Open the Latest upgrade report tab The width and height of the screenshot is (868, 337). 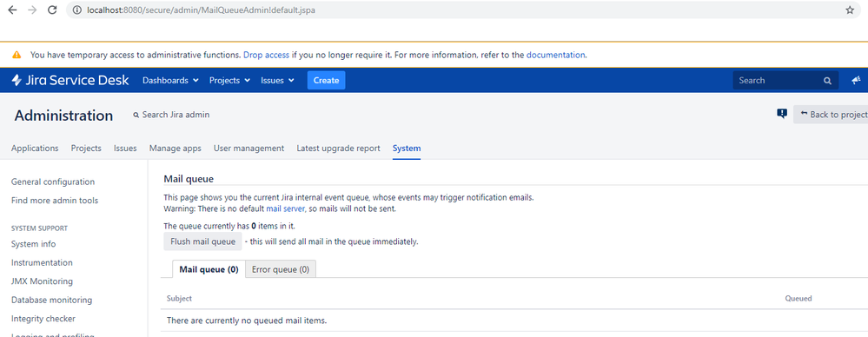click(338, 149)
